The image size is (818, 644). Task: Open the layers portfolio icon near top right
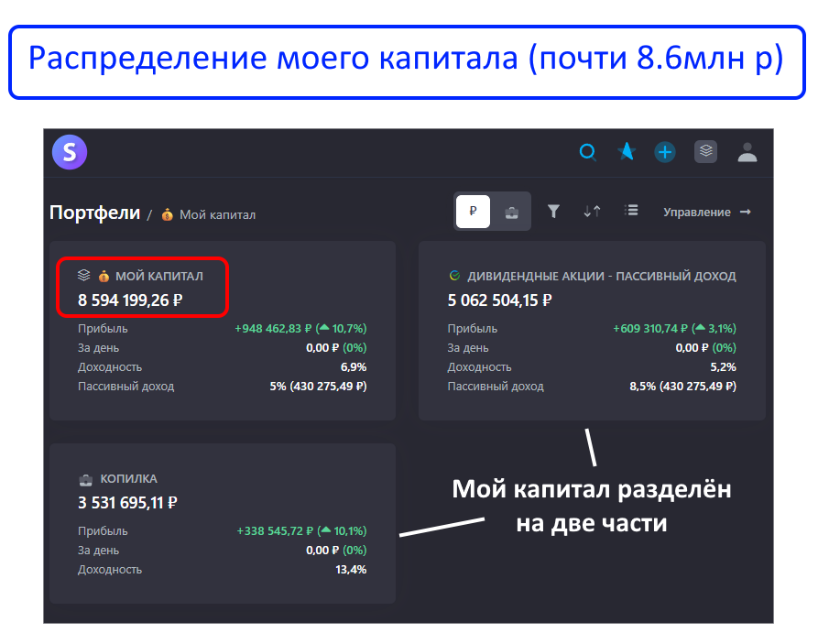click(705, 152)
